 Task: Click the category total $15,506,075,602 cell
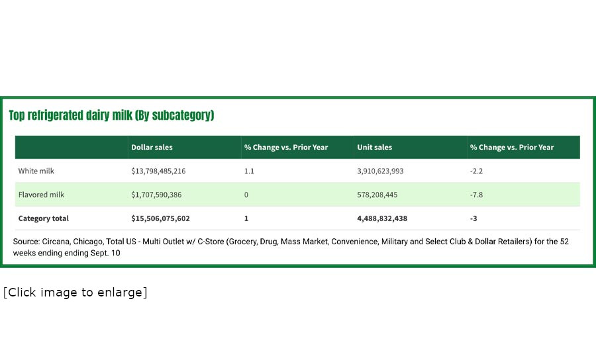tap(160, 218)
